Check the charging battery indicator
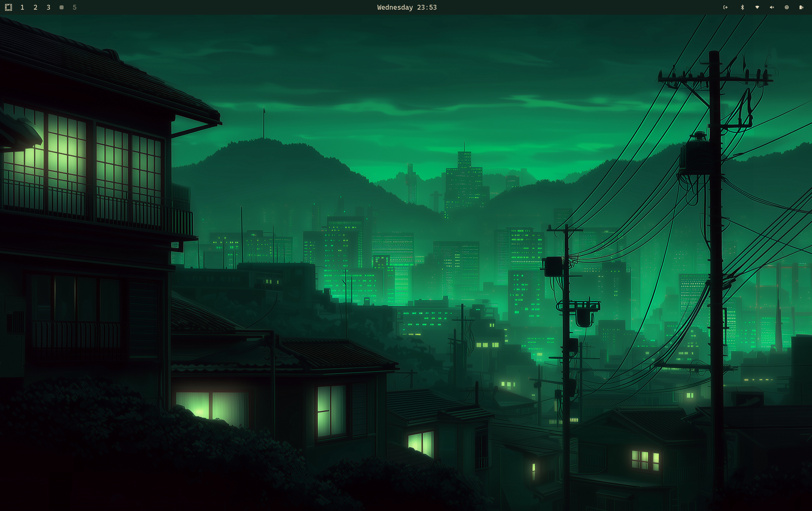Image resolution: width=812 pixels, height=511 pixels. click(801, 7)
